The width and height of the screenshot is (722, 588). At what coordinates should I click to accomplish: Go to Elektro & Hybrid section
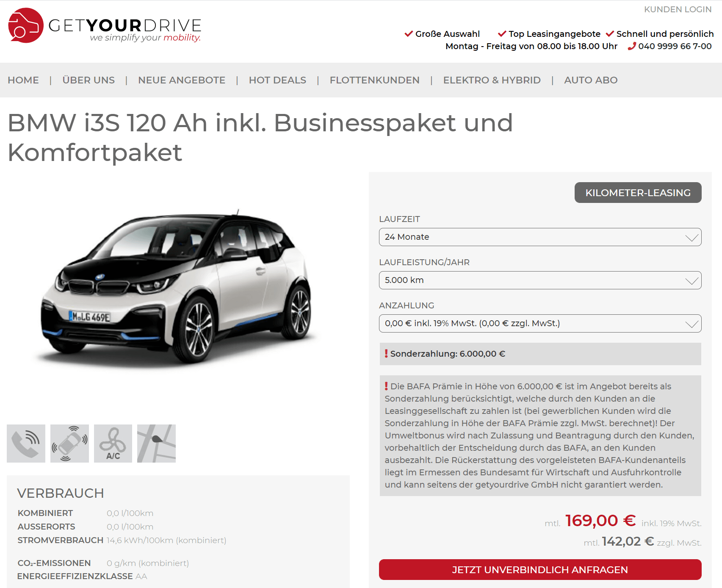coord(492,80)
